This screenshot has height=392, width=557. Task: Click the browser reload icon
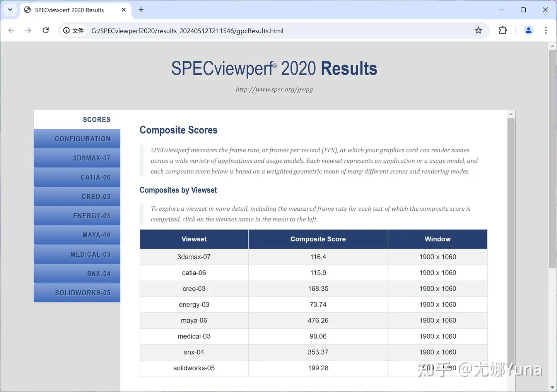pos(46,31)
